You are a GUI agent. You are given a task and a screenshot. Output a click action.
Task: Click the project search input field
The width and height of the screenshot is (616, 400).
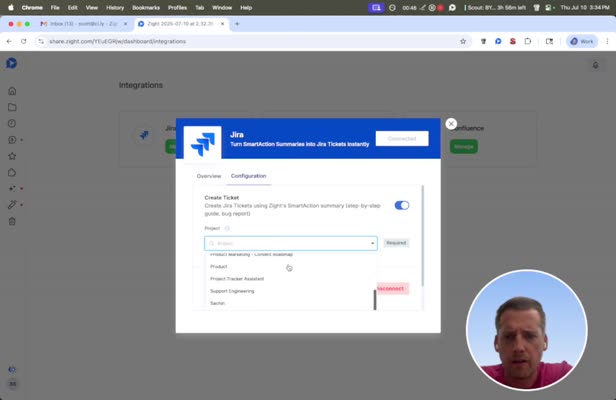(x=291, y=244)
